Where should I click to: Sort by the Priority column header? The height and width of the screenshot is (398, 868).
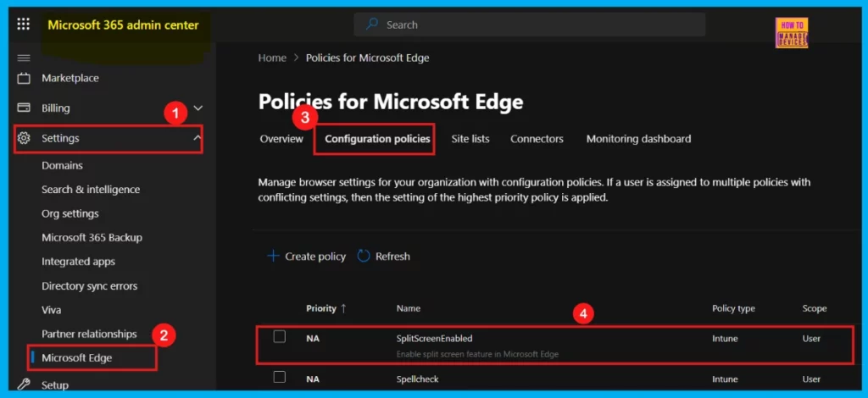(321, 308)
